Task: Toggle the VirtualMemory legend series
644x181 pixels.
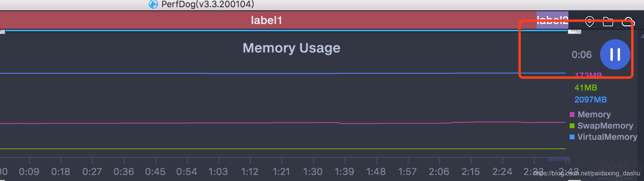Action: (x=607, y=137)
